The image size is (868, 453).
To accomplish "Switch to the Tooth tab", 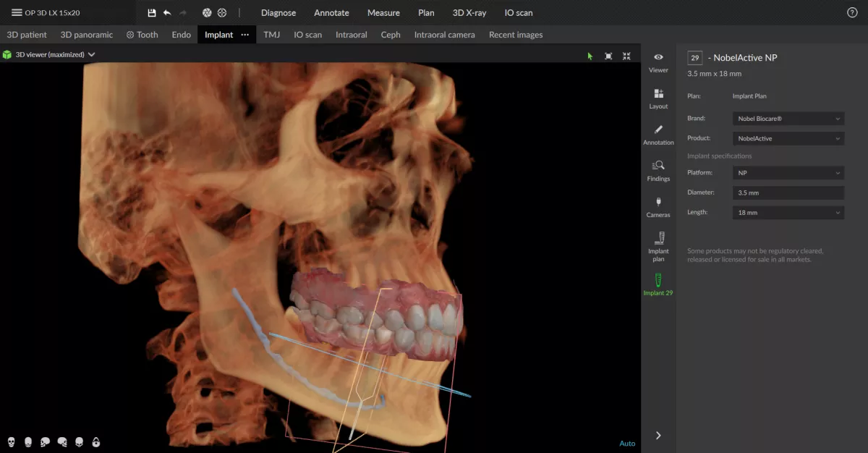I will (x=142, y=35).
